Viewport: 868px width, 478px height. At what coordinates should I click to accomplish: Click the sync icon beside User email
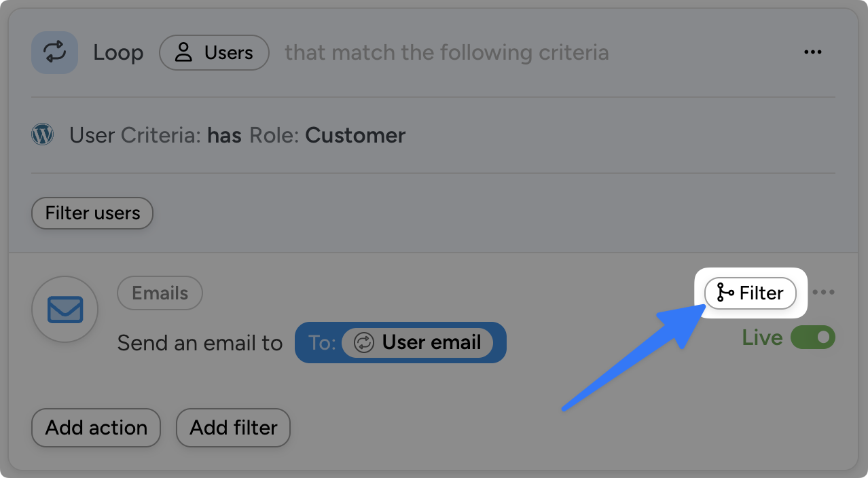coord(364,342)
